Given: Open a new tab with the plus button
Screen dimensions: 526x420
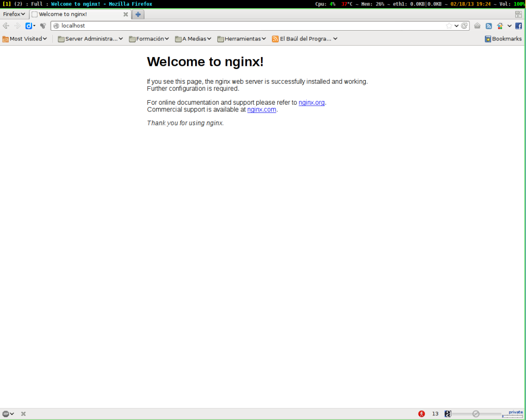Looking at the screenshot, I should [x=138, y=14].
